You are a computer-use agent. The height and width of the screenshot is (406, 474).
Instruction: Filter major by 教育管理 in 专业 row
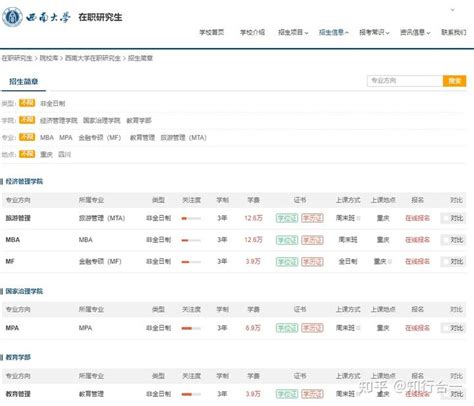tap(142, 138)
